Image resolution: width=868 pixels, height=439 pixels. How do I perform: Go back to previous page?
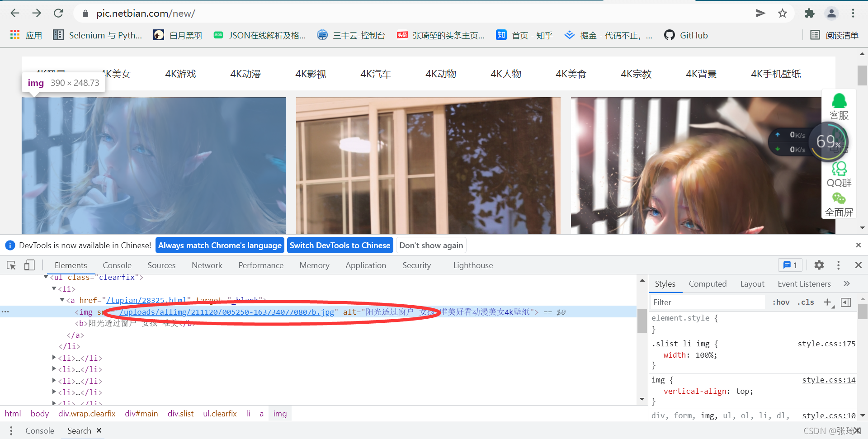point(15,13)
